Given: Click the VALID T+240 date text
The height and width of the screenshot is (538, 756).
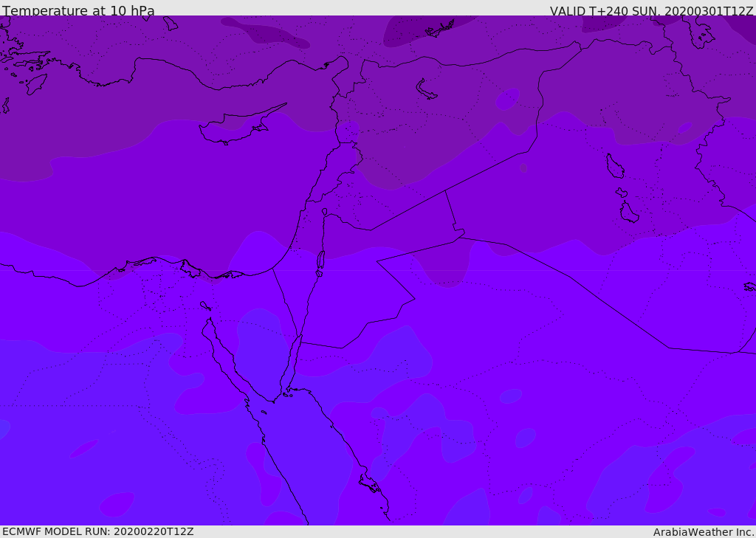Looking at the screenshot, I should (x=651, y=10).
